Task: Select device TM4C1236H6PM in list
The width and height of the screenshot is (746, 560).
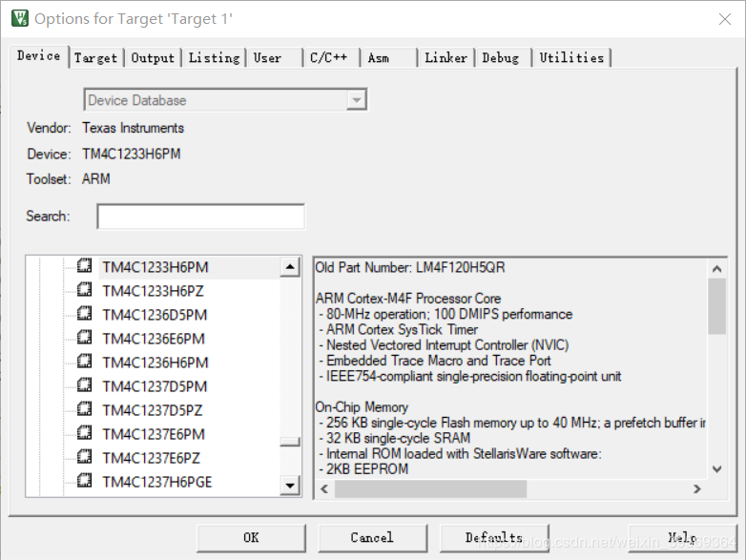Action: click(x=155, y=363)
